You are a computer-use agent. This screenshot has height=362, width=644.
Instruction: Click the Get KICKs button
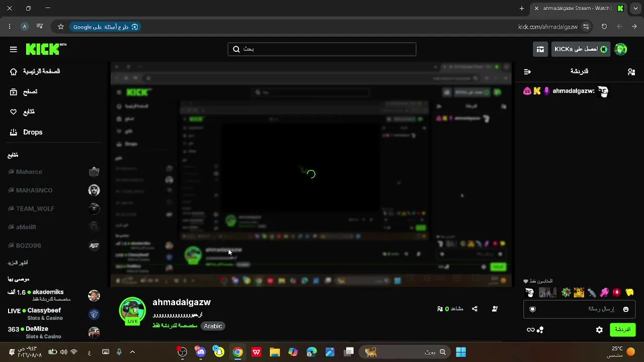(581, 49)
